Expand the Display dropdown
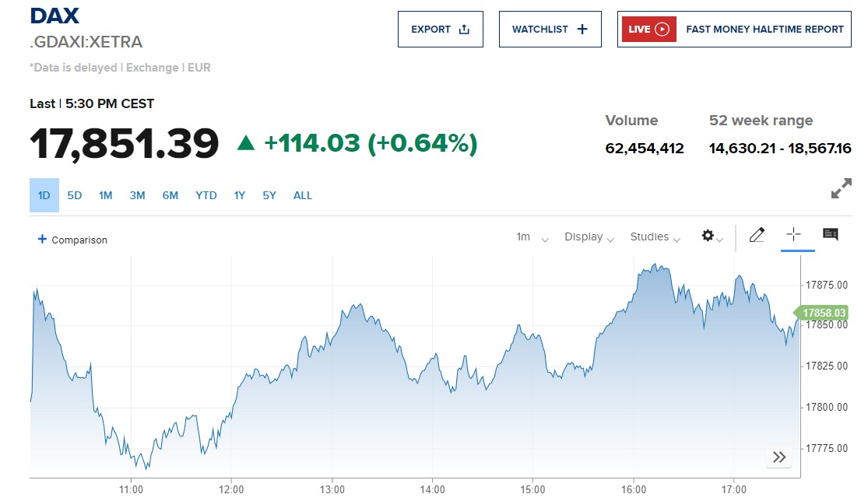Screen dimensions: 868x501 click(x=589, y=237)
